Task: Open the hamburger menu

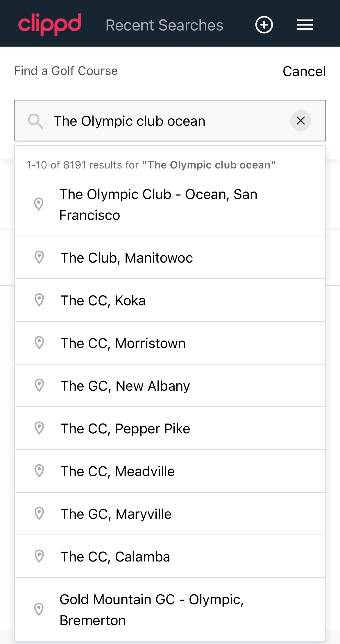Action: coord(305,25)
